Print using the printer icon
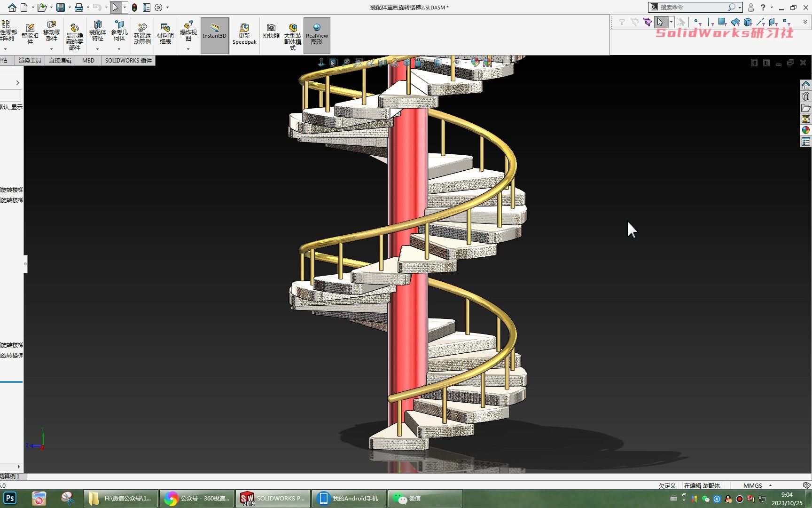The height and width of the screenshot is (508, 812). coord(79,8)
